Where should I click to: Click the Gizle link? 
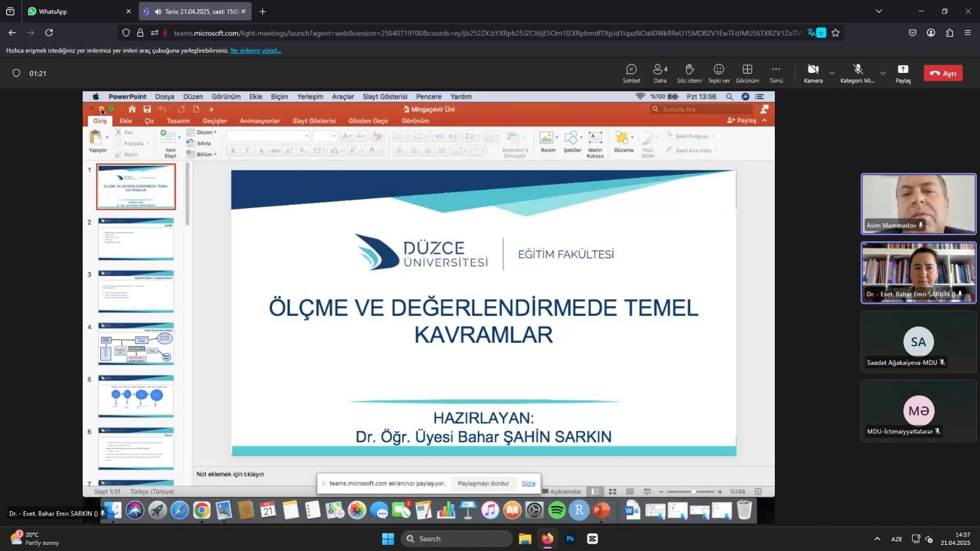pos(529,484)
